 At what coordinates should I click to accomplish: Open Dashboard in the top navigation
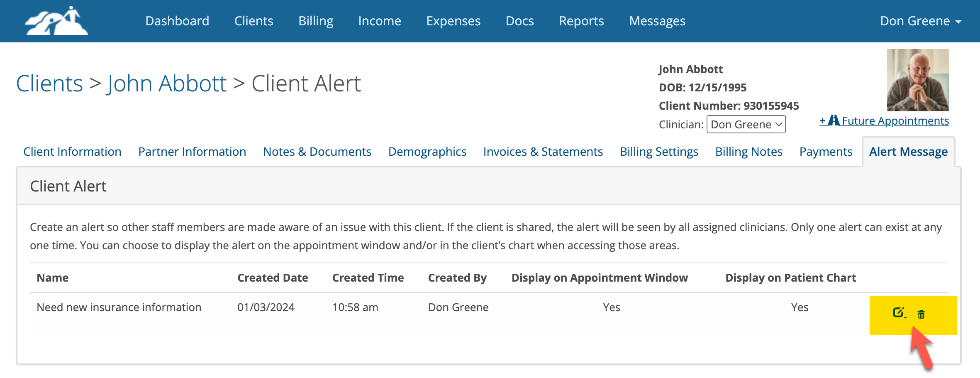(x=177, y=21)
